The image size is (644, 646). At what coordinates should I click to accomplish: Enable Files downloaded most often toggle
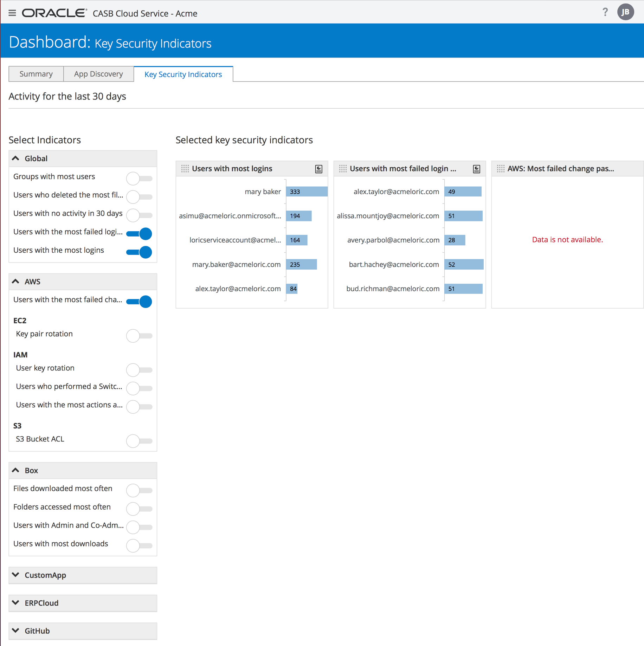(x=139, y=490)
